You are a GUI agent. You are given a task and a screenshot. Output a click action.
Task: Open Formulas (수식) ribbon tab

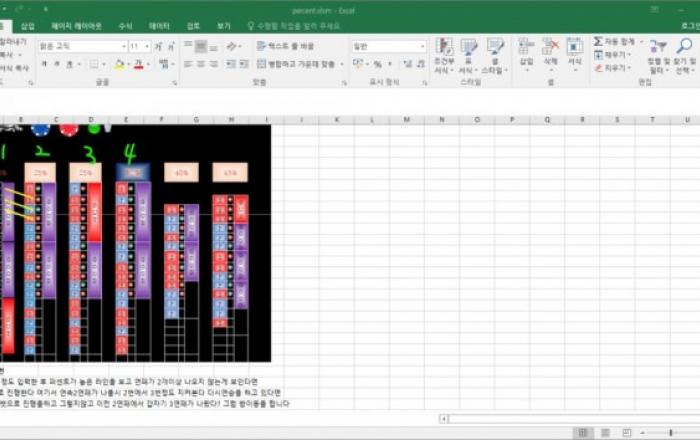point(125,26)
